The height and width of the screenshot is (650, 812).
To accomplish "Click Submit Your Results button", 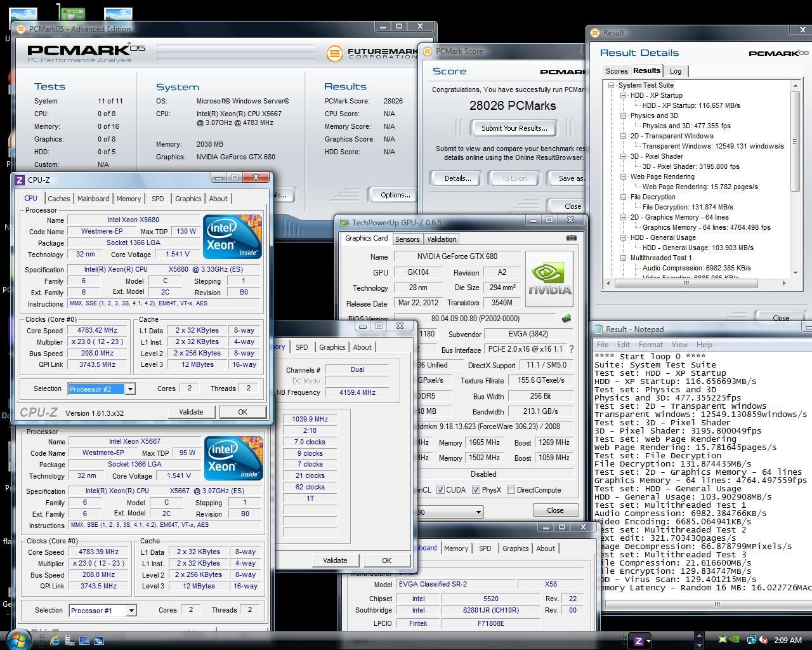I will click(514, 128).
